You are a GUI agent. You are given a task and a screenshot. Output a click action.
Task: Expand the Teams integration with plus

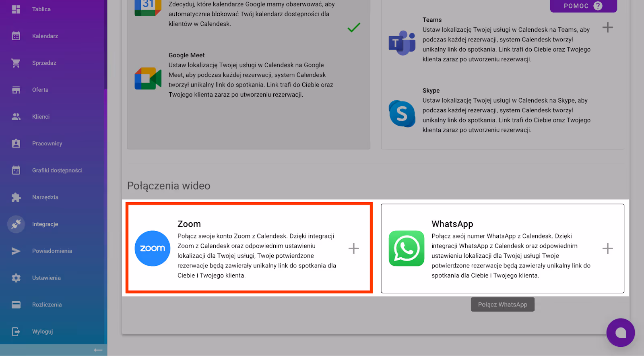pyautogui.click(x=608, y=27)
